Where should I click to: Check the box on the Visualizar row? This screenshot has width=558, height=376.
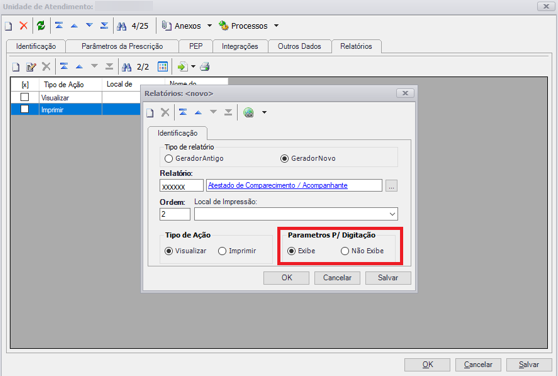[25, 97]
